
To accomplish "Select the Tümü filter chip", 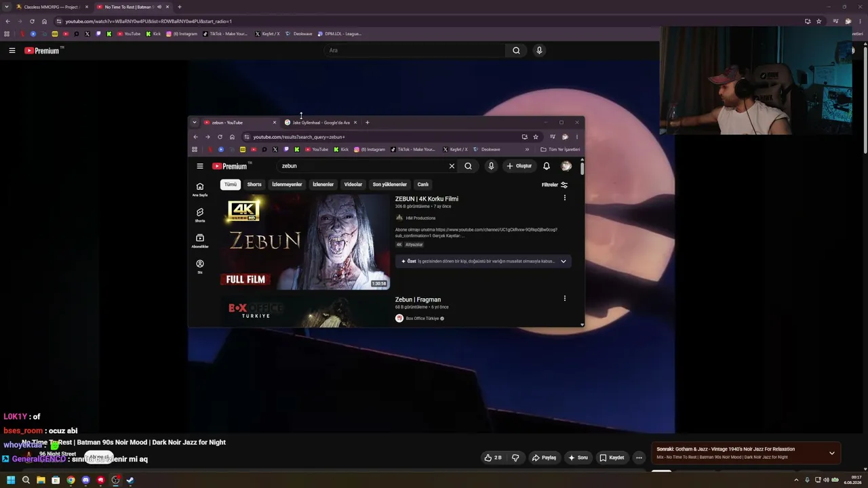I will [x=231, y=184].
